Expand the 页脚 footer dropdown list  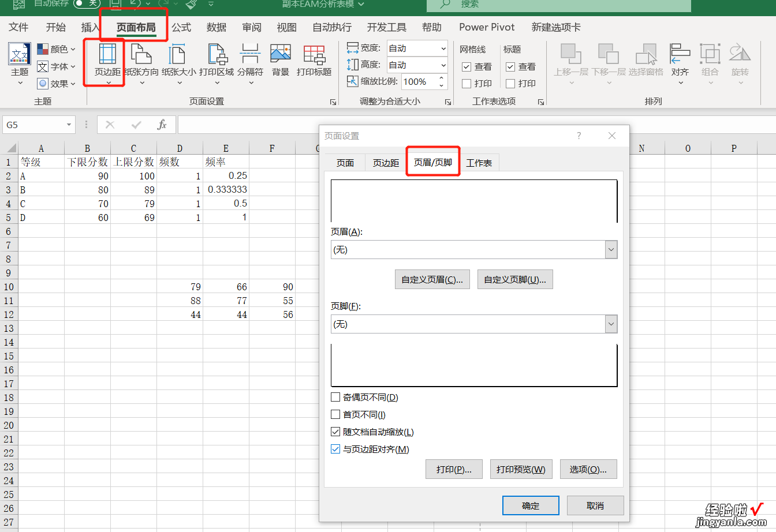pos(611,324)
